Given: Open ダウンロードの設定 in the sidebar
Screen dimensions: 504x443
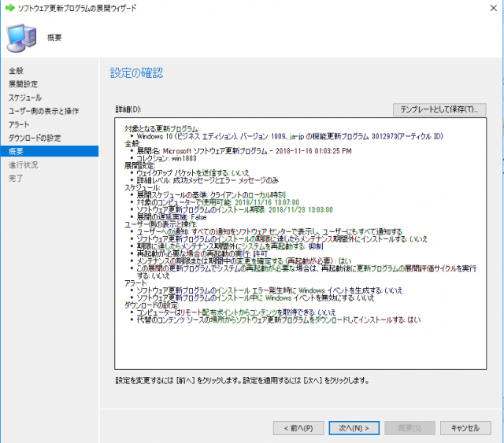Looking at the screenshot, I should point(35,138).
